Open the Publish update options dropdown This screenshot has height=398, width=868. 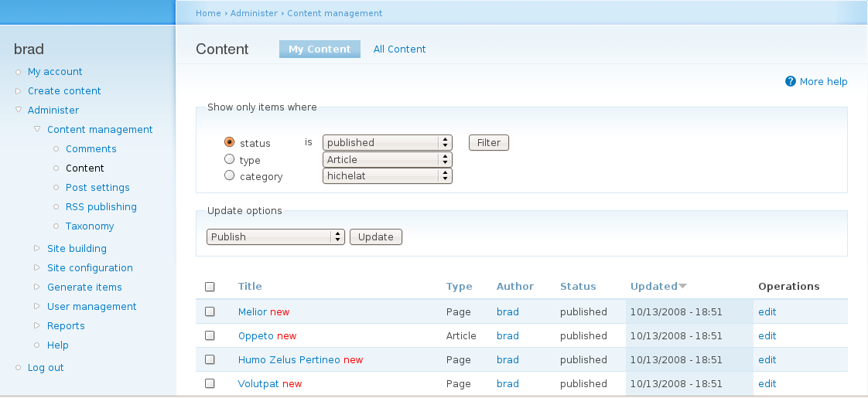(x=275, y=237)
